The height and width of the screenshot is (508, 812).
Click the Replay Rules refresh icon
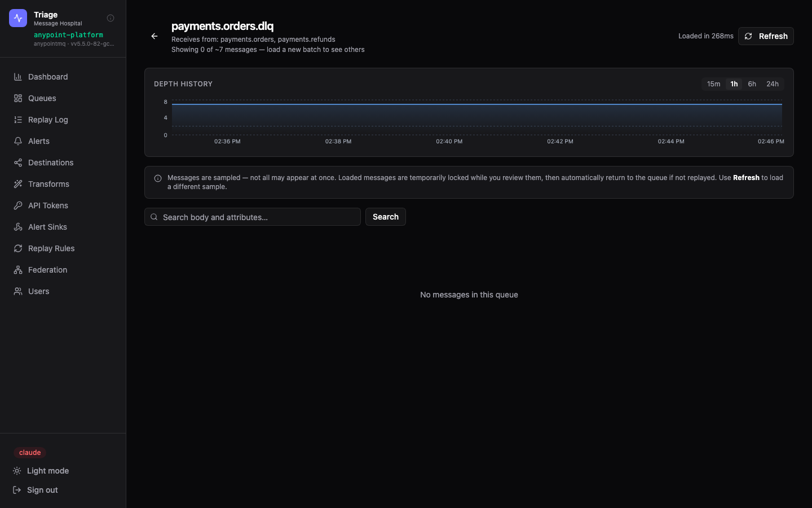[x=18, y=248]
